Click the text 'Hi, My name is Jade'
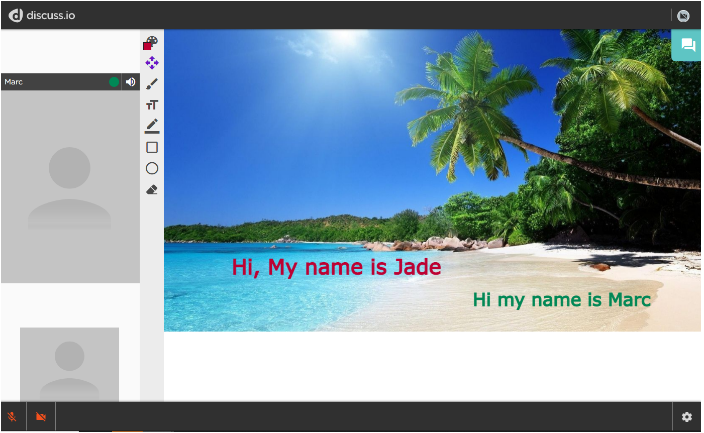This screenshot has height=433, width=704. (336, 267)
